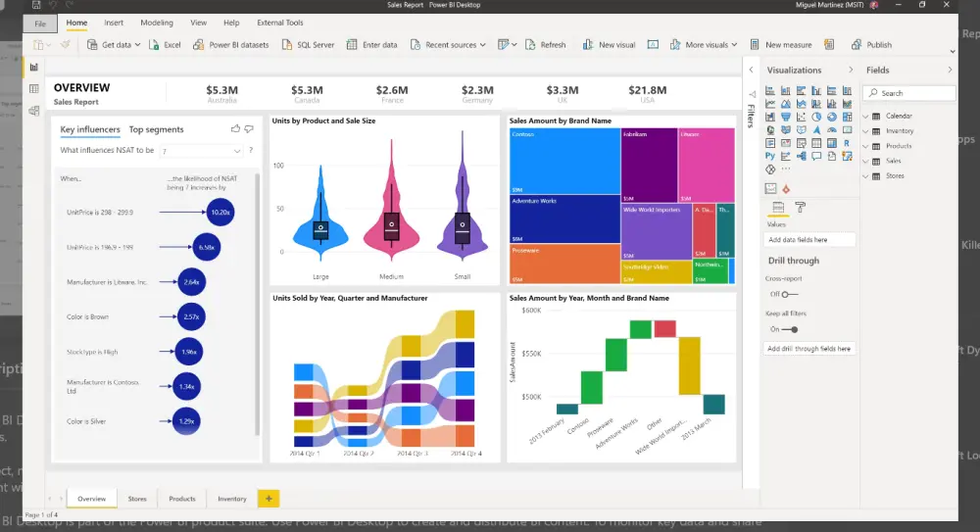The width and height of the screenshot is (980, 532).
Task: Click the Fields Search box
Action: tap(909, 93)
